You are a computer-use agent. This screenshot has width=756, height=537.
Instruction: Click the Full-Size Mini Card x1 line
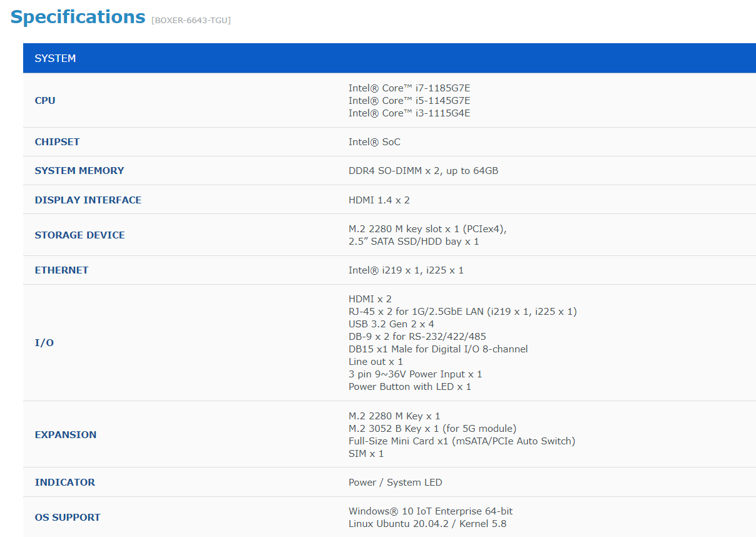point(462,441)
